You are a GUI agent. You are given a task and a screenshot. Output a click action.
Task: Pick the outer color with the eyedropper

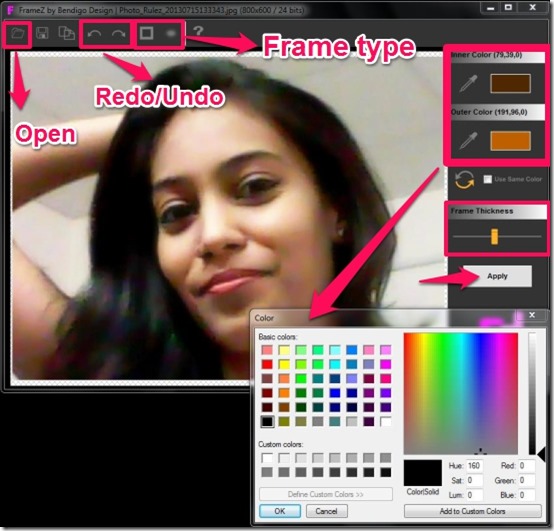point(468,141)
